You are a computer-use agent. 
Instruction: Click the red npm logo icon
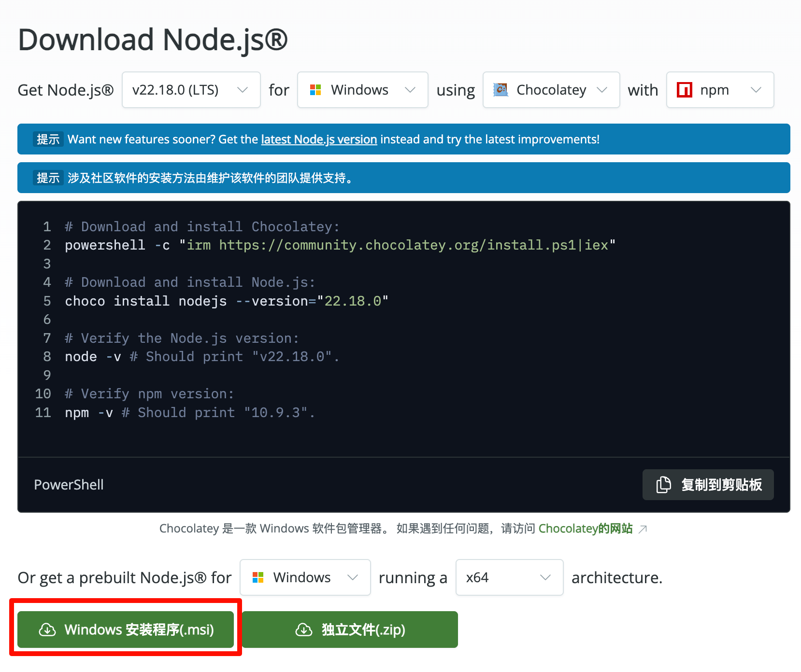tap(685, 90)
